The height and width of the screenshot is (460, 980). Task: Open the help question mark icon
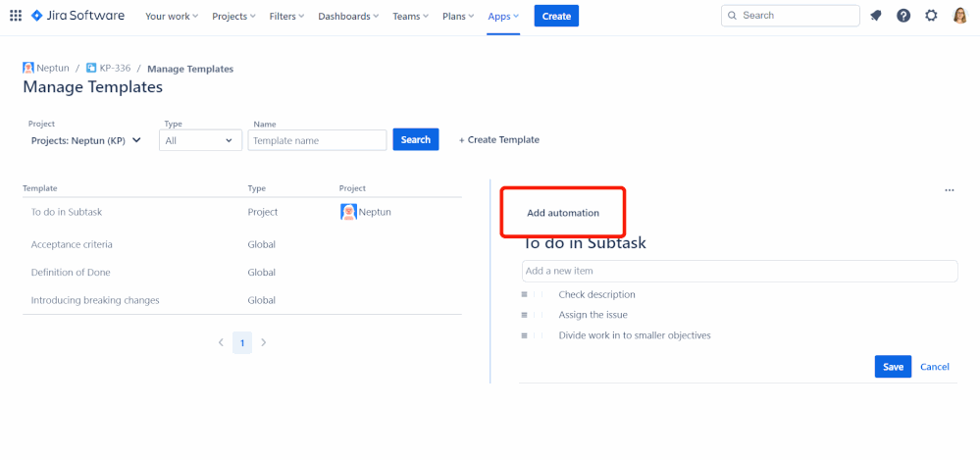click(903, 16)
